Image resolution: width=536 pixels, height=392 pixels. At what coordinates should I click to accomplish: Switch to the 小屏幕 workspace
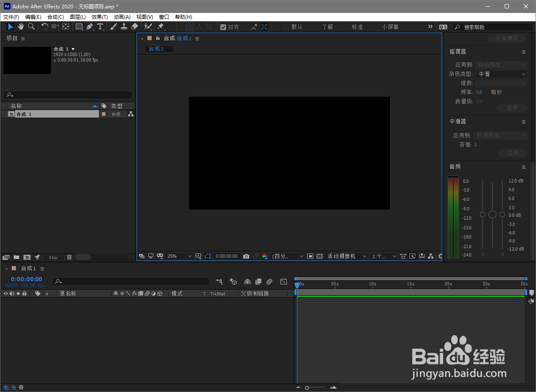click(x=390, y=27)
